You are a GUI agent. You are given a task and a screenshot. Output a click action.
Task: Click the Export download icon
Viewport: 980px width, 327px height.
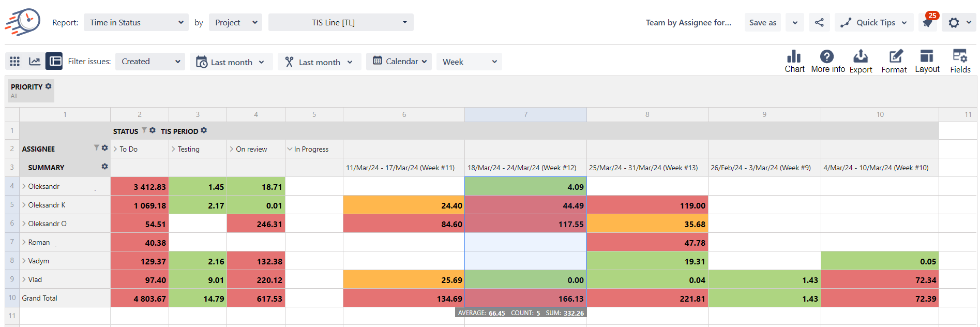click(860, 56)
